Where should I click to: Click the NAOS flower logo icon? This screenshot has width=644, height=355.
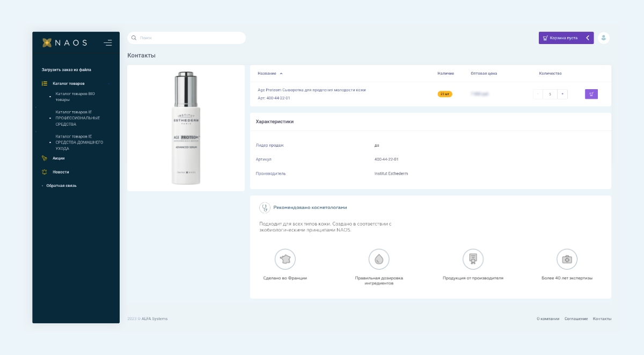(47, 42)
